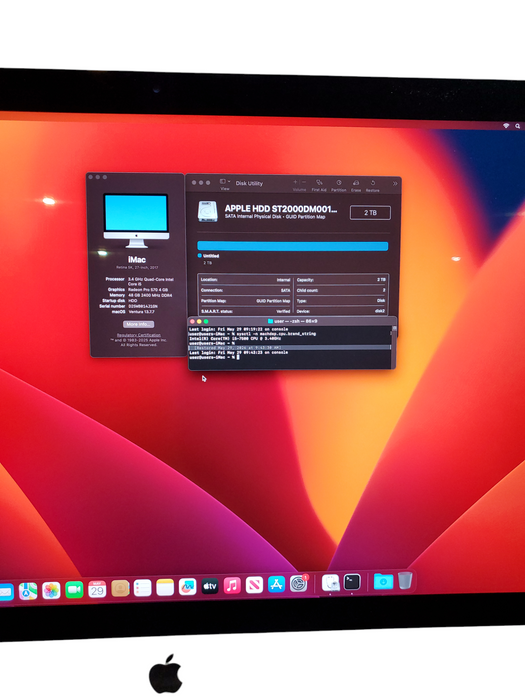Open the Trash in the Dock
525x700 pixels.
(405, 580)
